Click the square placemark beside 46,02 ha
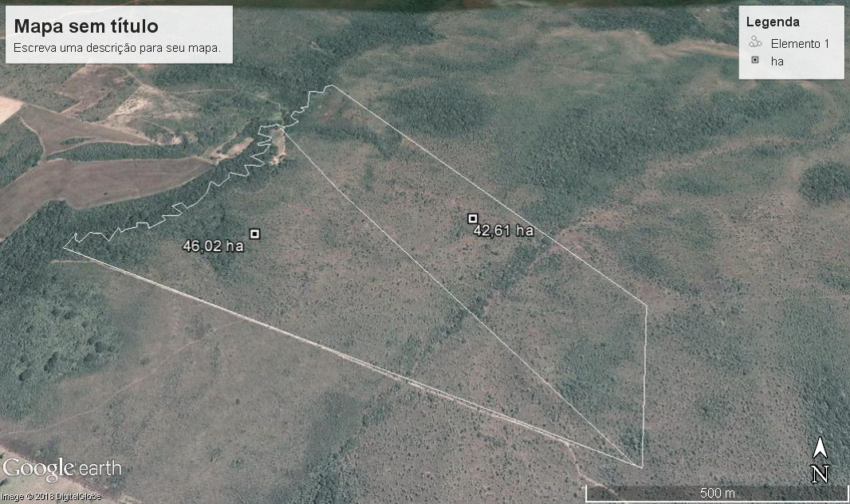The height and width of the screenshot is (504, 850). tap(254, 234)
